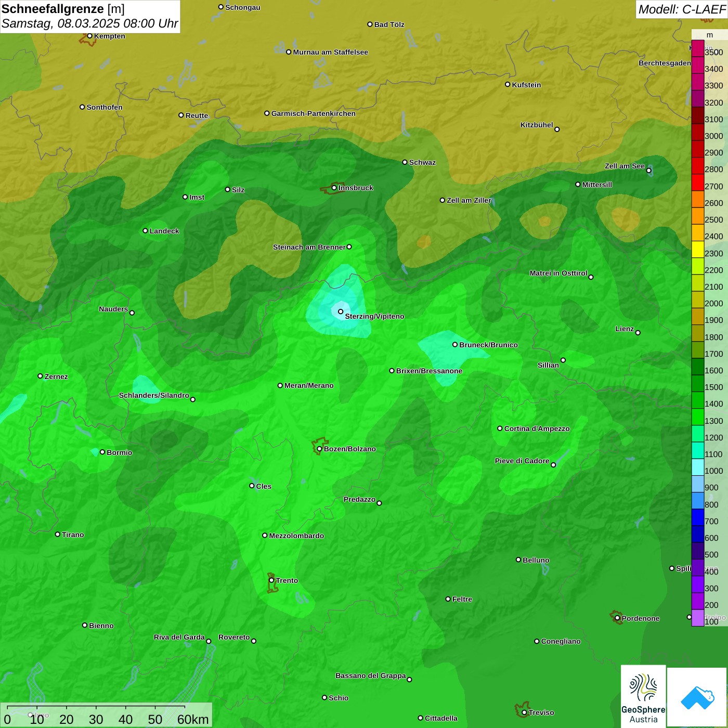Click the 2700 m red legend swatch
The width and height of the screenshot is (728, 728).
pos(697,183)
